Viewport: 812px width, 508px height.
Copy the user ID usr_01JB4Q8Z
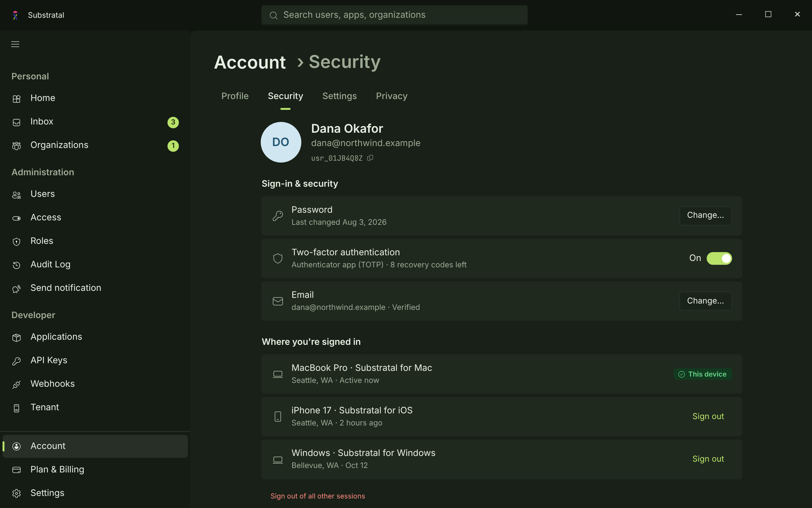[x=370, y=158]
